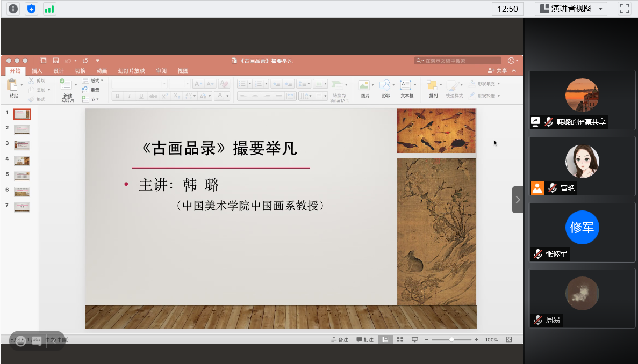Open the 幻灯片放映 ribbon tab

[131, 71]
